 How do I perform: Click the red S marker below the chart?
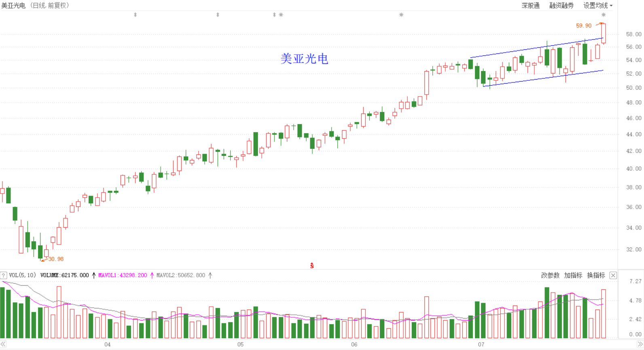click(x=312, y=266)
